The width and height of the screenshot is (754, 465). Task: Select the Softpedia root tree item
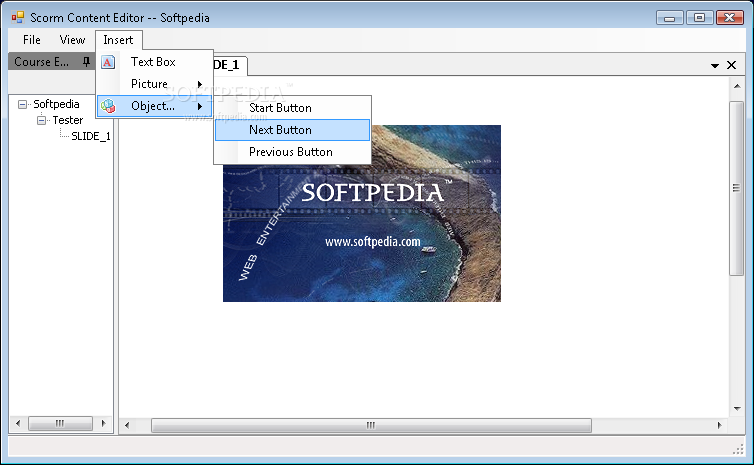(56, 104)
